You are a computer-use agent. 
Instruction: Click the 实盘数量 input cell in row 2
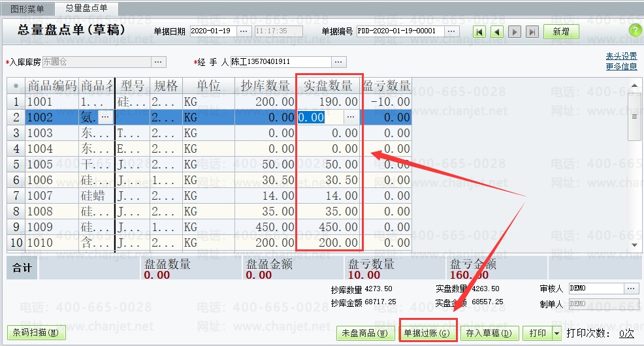(320, 117)
